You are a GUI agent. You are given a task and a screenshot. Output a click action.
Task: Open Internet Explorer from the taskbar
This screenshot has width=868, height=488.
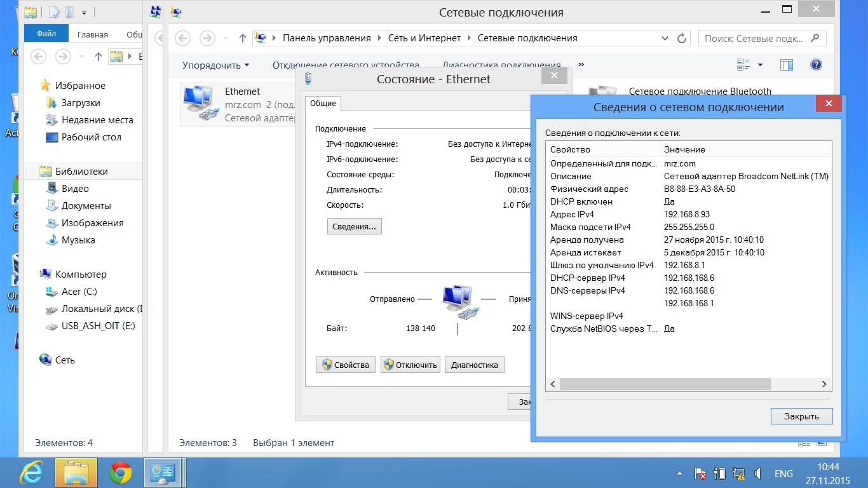(31, 473)
